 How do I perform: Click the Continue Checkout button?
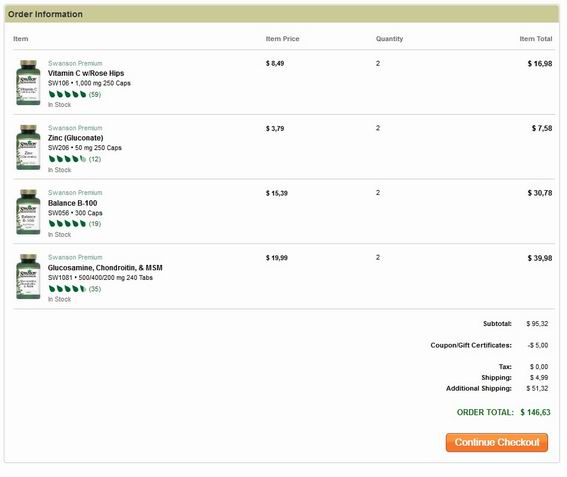pos(497,442)
